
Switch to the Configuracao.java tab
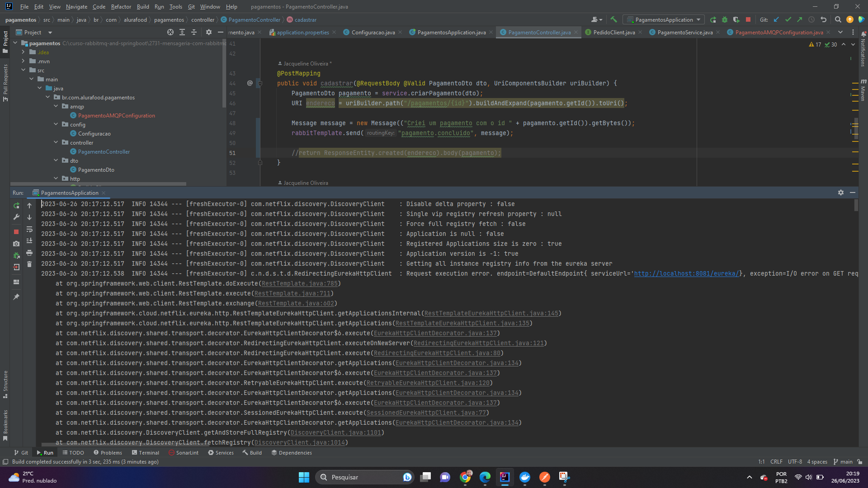click(x=373, y=33)
